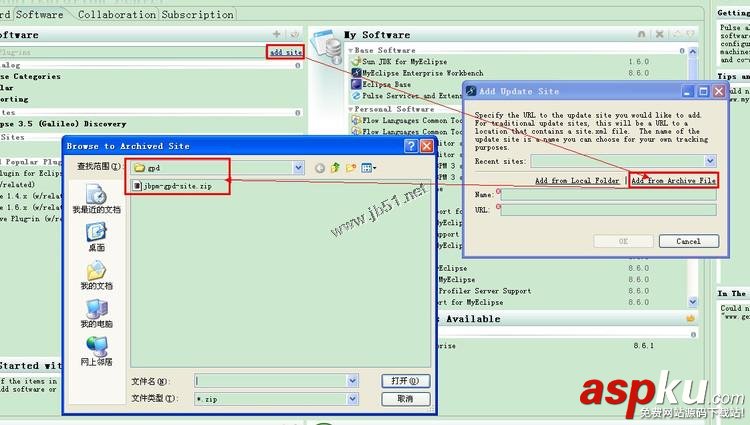
Task: Open the Recent sites dropdown
Action: [x=710, y=161]
